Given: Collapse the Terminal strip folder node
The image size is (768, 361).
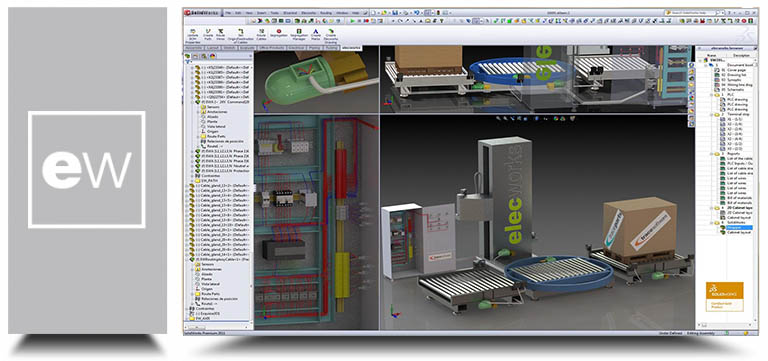Looking at the screenshot, I should 711,115.
